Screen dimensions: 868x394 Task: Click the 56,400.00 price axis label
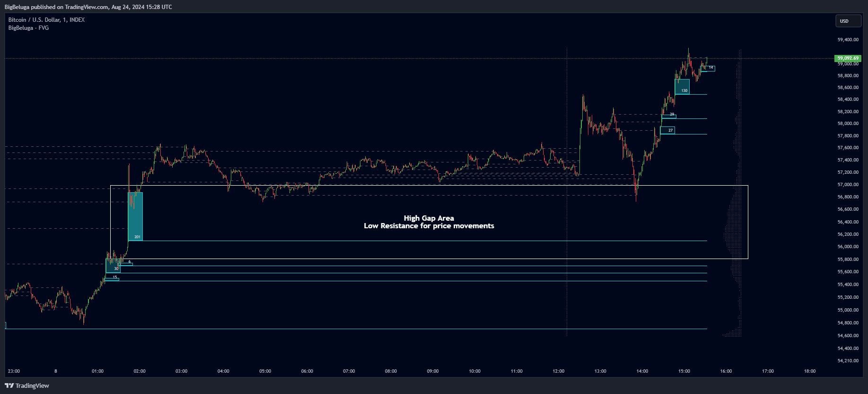point(848,222)
